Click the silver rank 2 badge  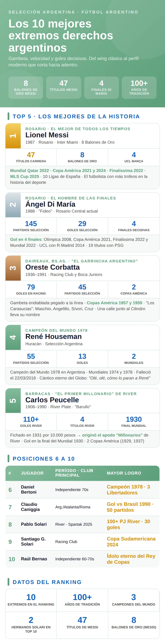[13, 205]
